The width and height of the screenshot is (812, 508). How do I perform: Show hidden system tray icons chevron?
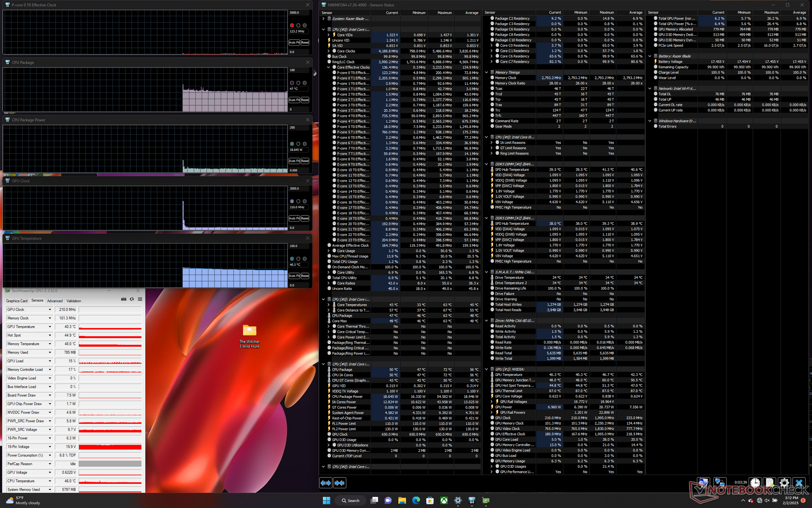[743, 500]
